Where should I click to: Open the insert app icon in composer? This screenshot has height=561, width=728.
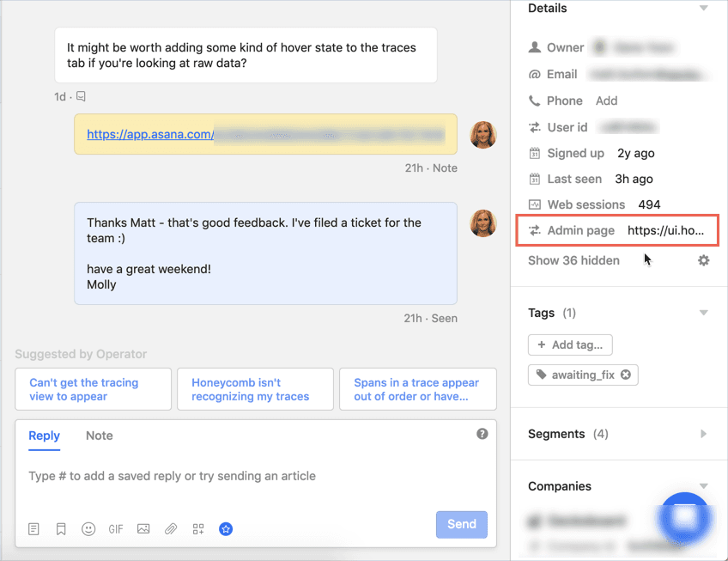[198, 529]
